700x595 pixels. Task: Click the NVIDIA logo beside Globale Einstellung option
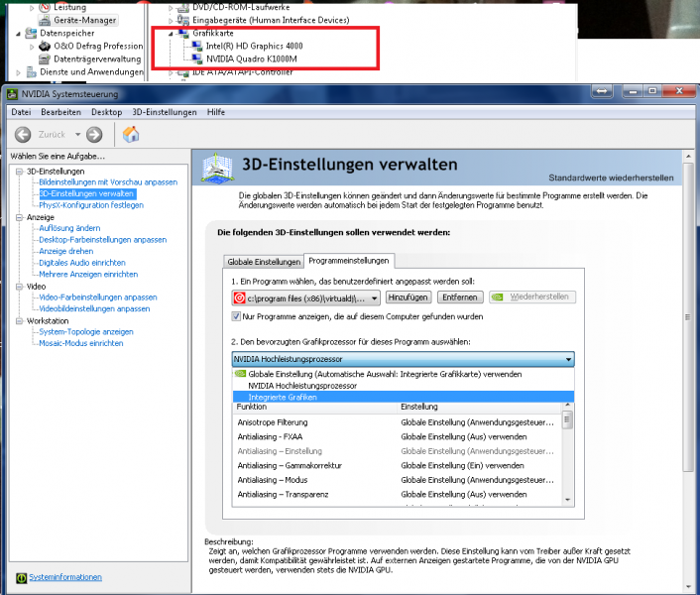(x=240, y=374)
